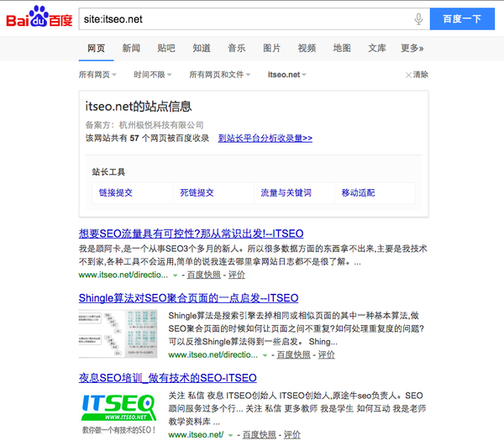The height and width of the screenshot is (446, 504).
Task: Expand arrow beside www.itseo.net/ URL
Action: pyautogui.click(x=230, y=435)
